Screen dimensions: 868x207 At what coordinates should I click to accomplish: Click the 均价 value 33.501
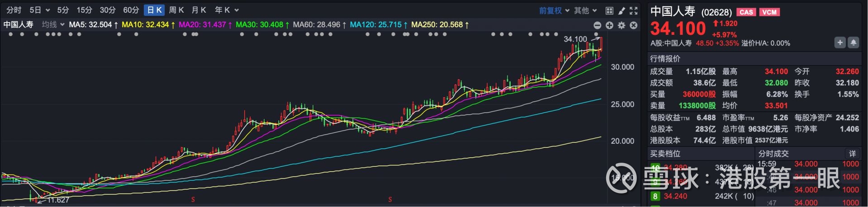pos(776,105)
